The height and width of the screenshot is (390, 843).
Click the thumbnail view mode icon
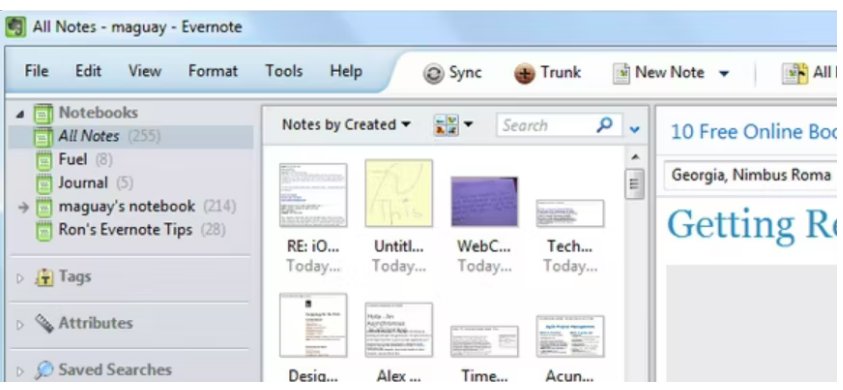(447, 125)
